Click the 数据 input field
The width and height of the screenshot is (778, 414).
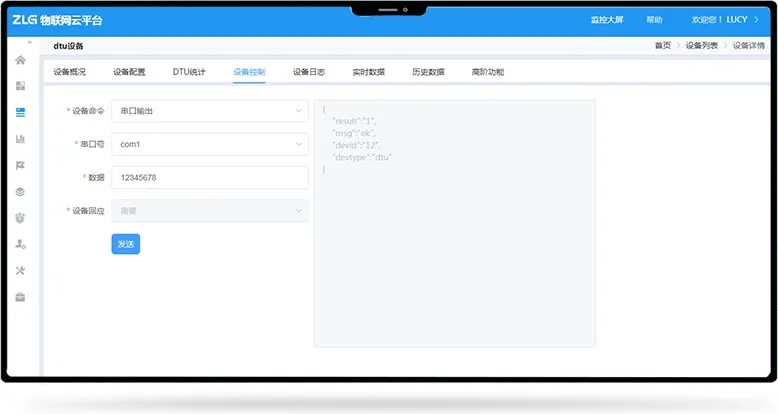[x=209, y=177]
